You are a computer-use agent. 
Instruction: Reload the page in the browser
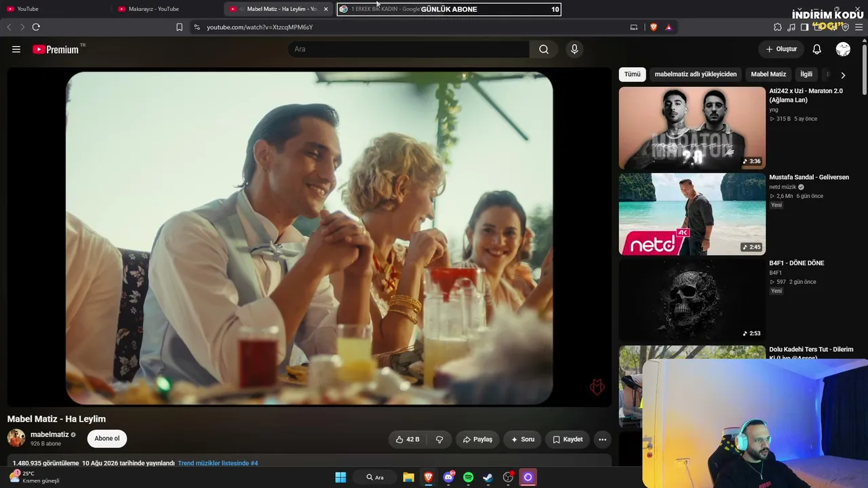tap(36, 27)
